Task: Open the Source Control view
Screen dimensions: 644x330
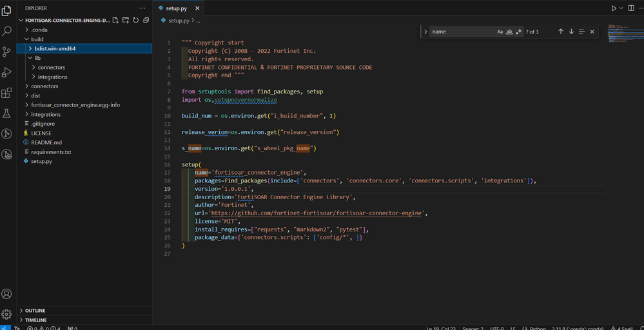Action: click(7, 51)
